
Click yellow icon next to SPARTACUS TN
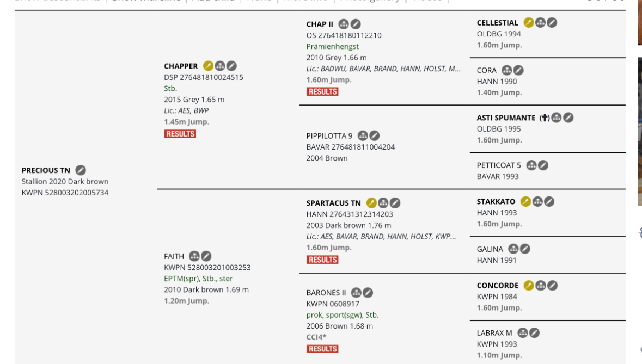pyautogui.click(x=371, y=203)
